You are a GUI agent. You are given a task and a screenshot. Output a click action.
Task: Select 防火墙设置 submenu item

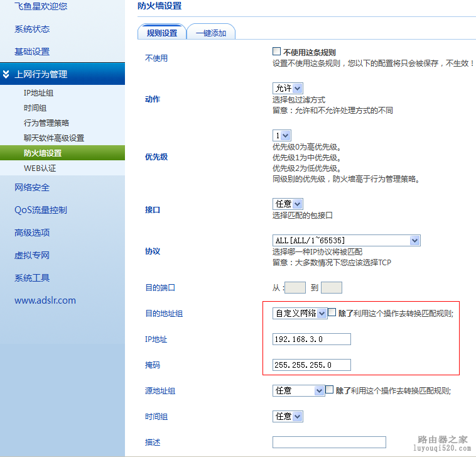tap(62, 153)
